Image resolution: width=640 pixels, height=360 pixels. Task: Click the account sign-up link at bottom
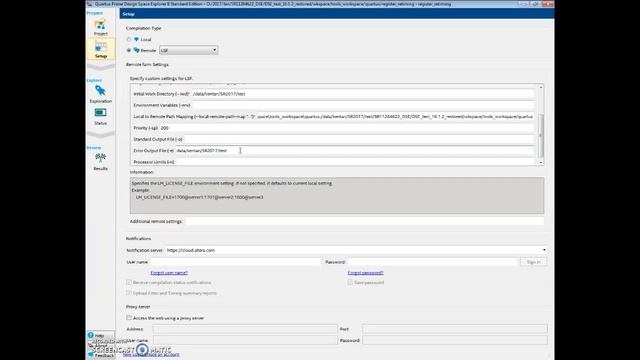[151, 355]
